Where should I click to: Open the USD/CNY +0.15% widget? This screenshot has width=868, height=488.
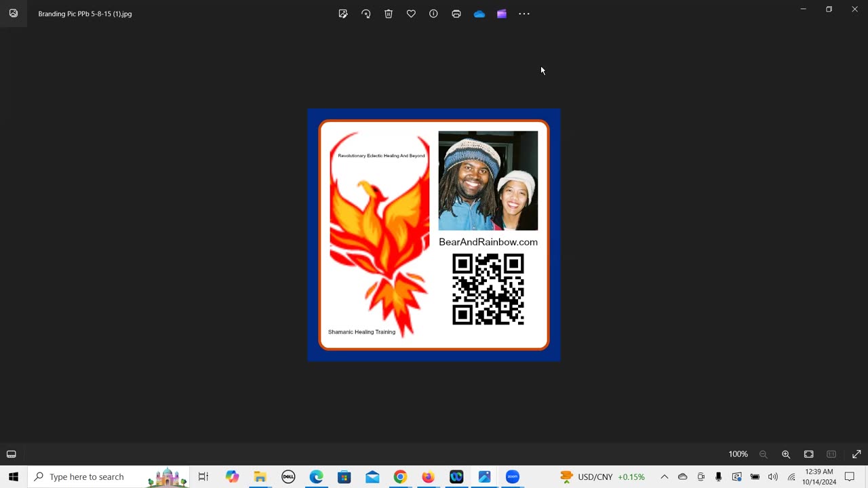[x=602, y=476]
